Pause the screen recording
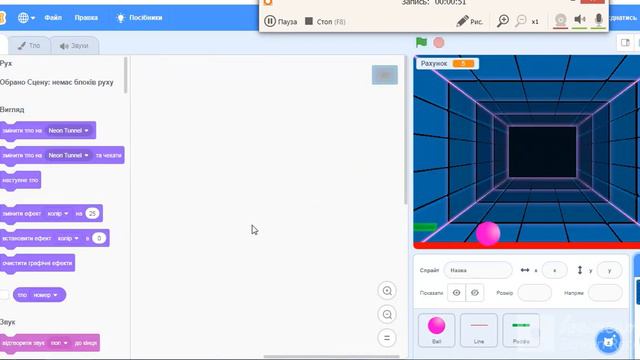 pos(280,21)
